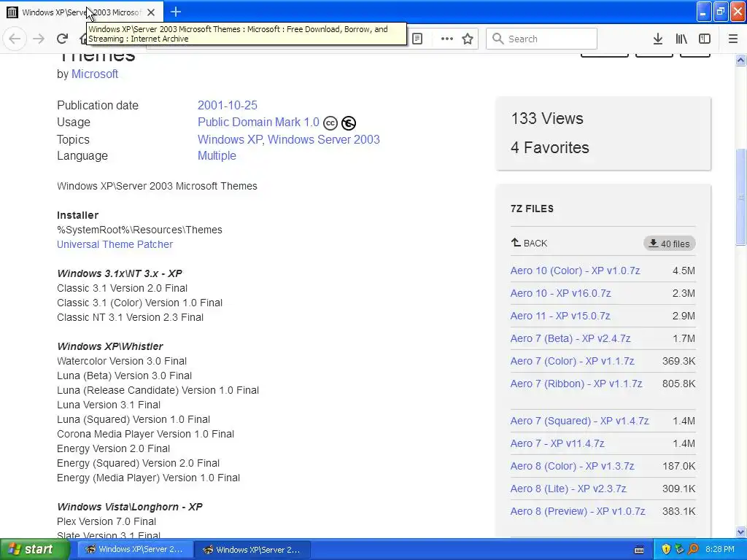Download all with the 40 files button
Viewport: 747px width, 560px height.
(670, 244)
